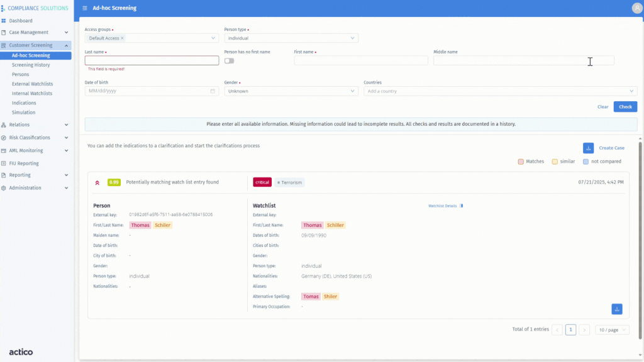Select Dashboard in the left navigation
Viewport: 644px width, 362px height.
pos(20,20)
